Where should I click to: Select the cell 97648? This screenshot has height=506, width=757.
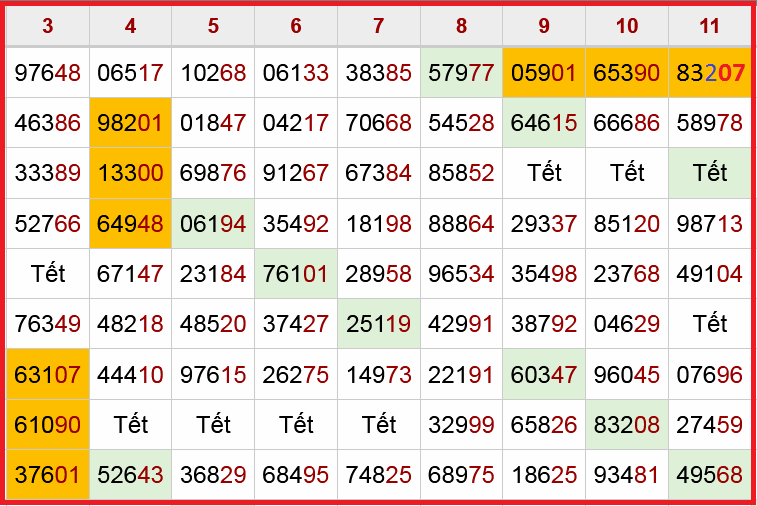[47, 73]
